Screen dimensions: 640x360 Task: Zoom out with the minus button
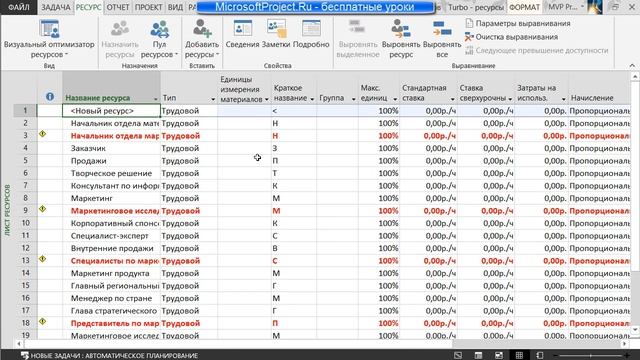coord(556,356)
